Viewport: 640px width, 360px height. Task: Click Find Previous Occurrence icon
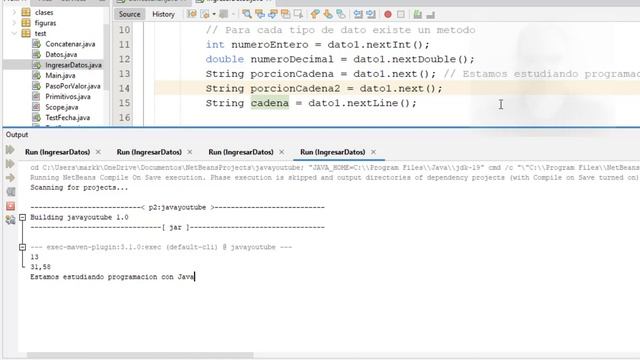click(x=260, y=14)
